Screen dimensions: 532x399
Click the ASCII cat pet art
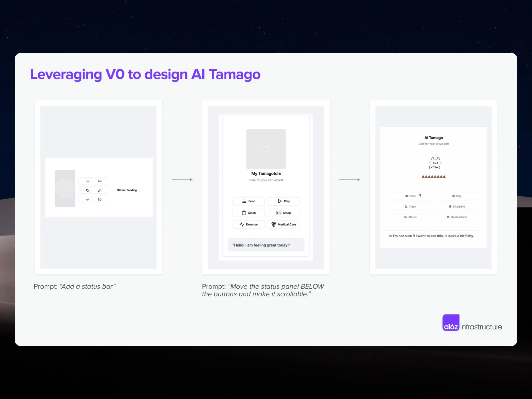click(435, 163)
